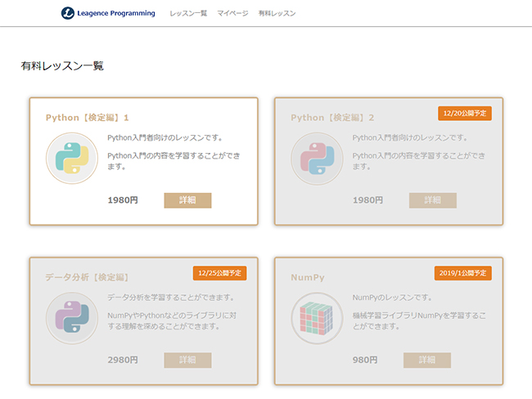Image resolution: width=532 pixels, height=399 pixels.
Task: Open 詳細 for the NumPy lesson
Action: tap(426, 360)
